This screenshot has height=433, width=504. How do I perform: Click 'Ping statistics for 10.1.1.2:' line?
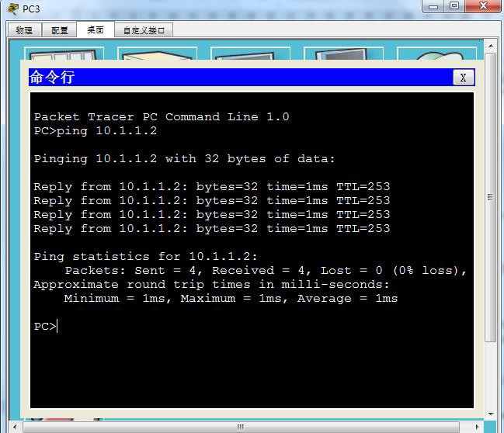point(145,256)
